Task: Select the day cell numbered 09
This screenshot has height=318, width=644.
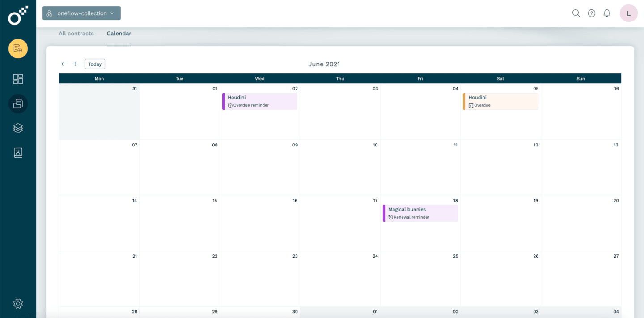Action: point(260,167)
